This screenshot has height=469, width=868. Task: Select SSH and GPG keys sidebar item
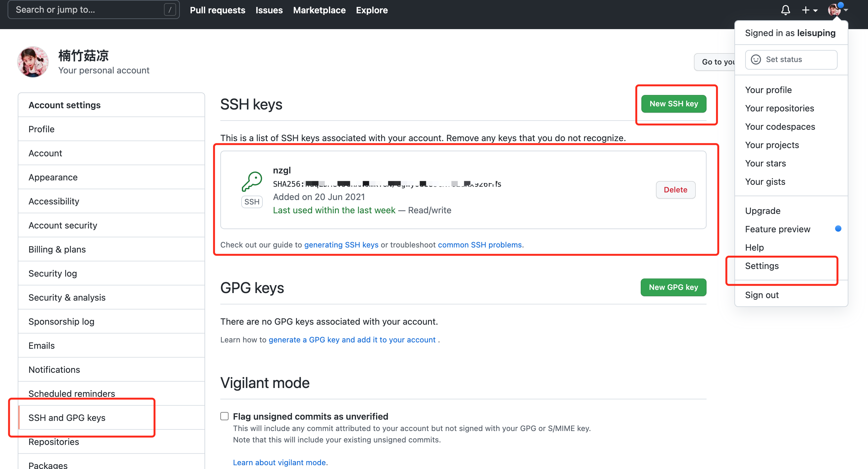coord(67,417)
